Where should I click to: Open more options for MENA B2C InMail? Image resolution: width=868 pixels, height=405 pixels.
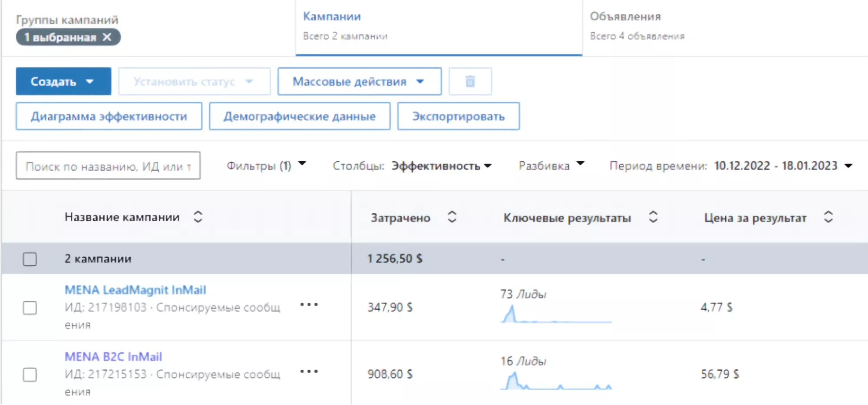coord(309,372)
